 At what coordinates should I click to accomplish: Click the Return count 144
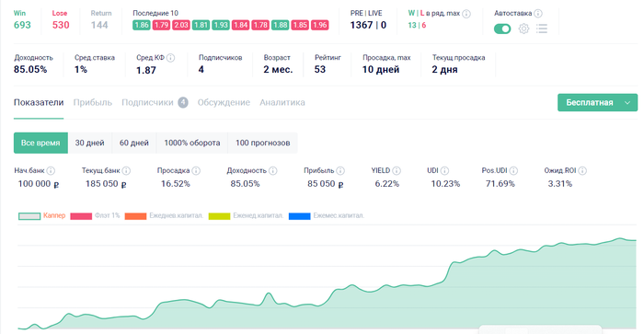(99, 25)
